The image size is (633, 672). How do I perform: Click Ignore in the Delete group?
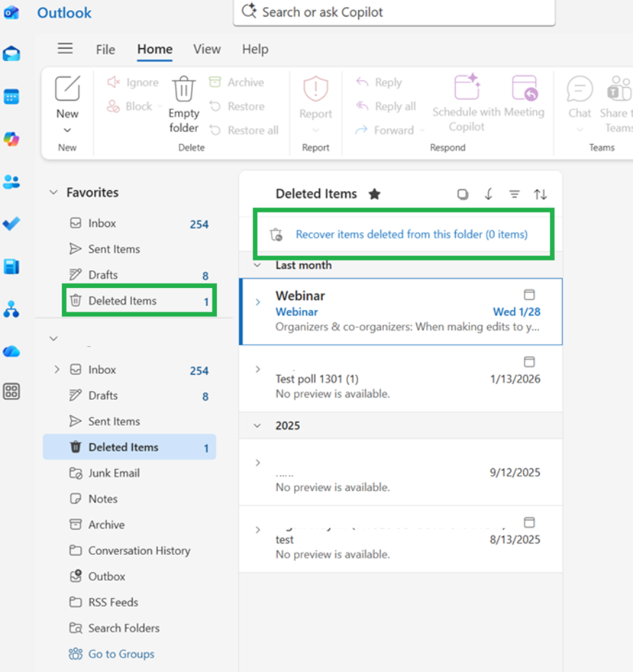point(133,82)
